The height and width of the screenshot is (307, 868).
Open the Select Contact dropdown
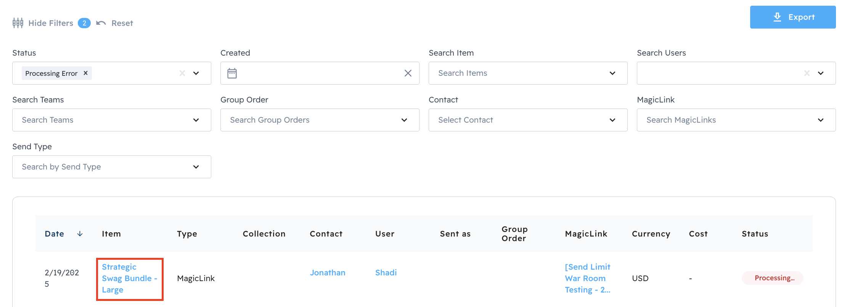click(612, 120)
